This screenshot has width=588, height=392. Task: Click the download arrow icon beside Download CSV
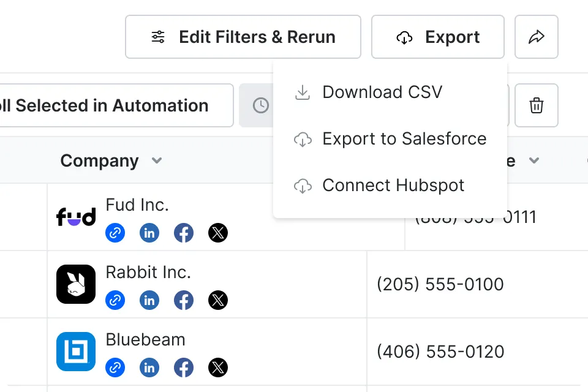[x=302, y=92]
